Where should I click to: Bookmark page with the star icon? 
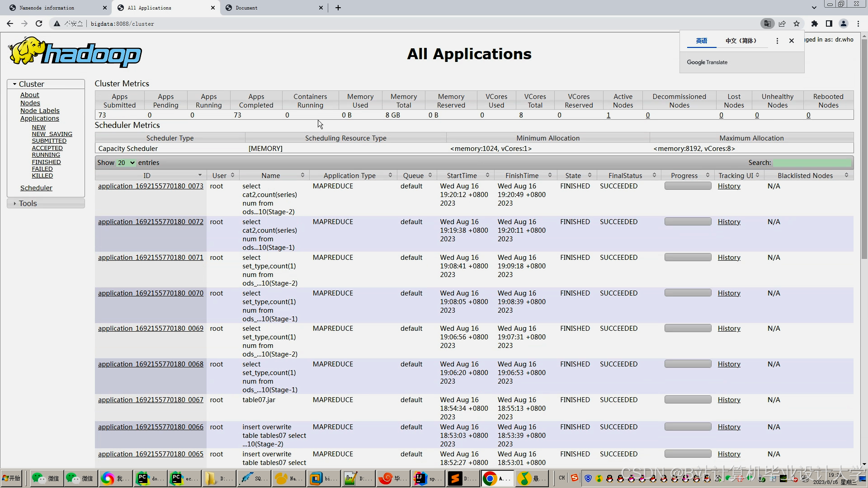(x=797, y=23)
